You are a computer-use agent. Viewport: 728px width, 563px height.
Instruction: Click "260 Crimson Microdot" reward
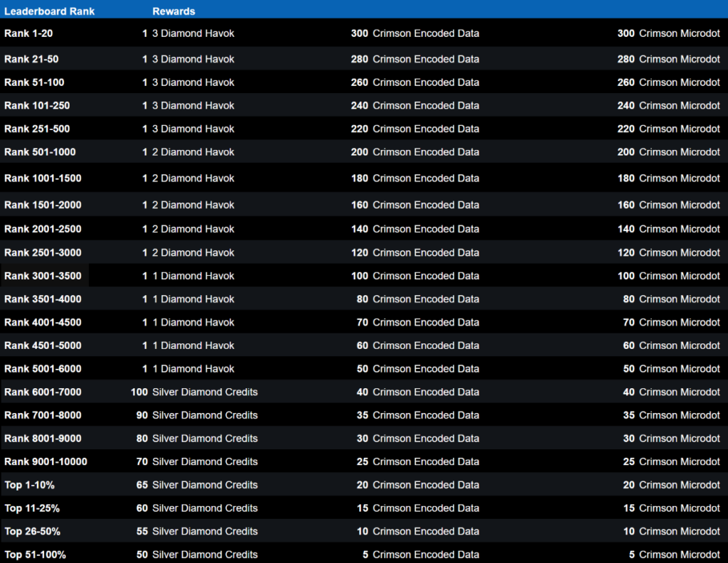pyautogui.click(x=668, y=82)
